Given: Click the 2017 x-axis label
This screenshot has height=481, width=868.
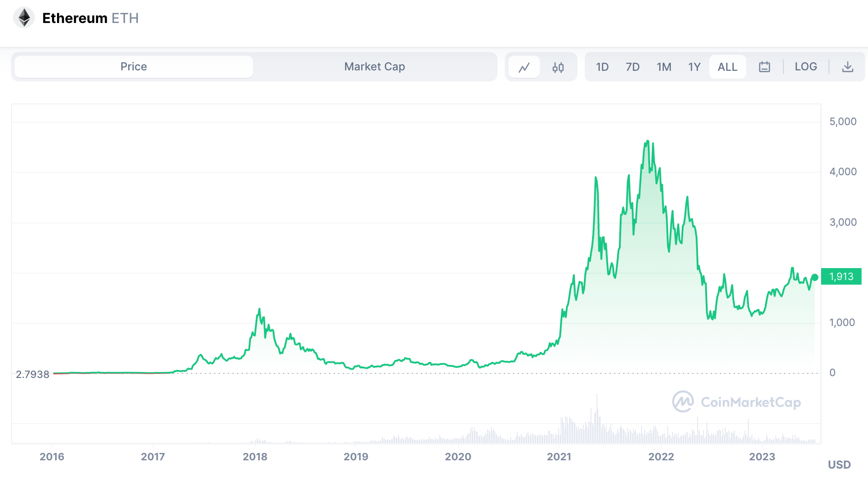Looking at the screenshot, I should pos(153,457).
